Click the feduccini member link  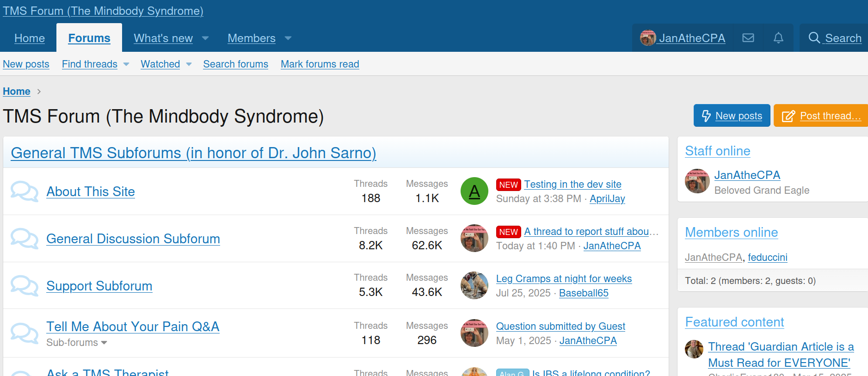pos(768,258)
